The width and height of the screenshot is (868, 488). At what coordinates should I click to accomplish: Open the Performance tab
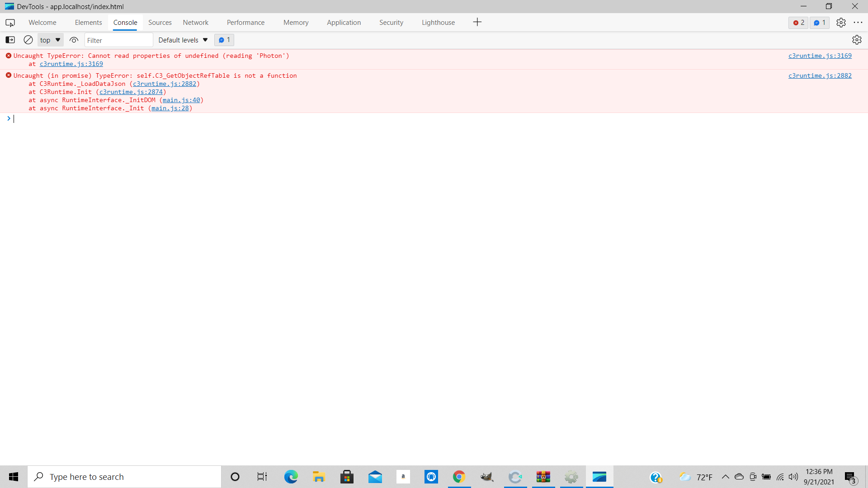(x=245, y=23)
